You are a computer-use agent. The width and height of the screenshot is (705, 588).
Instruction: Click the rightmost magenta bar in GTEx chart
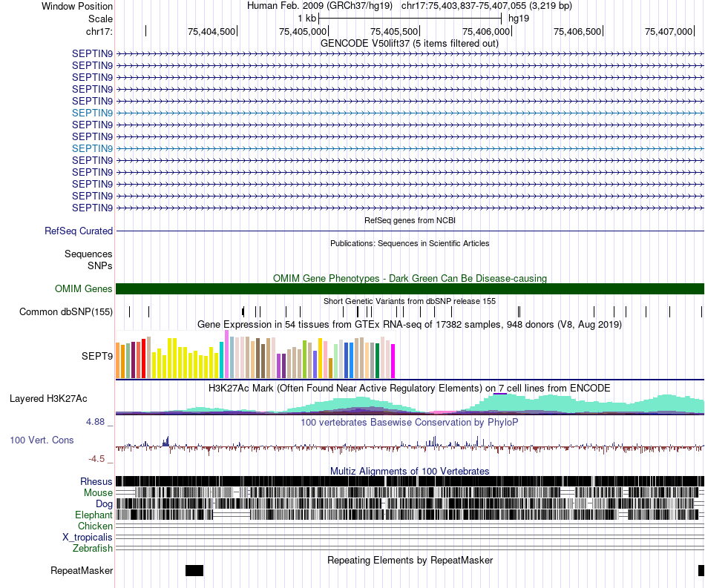[x=393, y=361]
